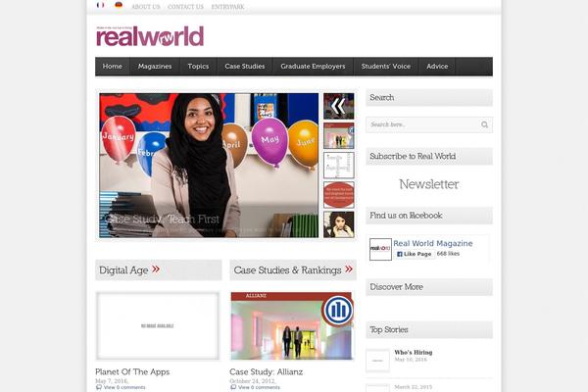Open the Advice menu item
The height and width of the screenshot is (392, 588).
click(x=437, y=67)
